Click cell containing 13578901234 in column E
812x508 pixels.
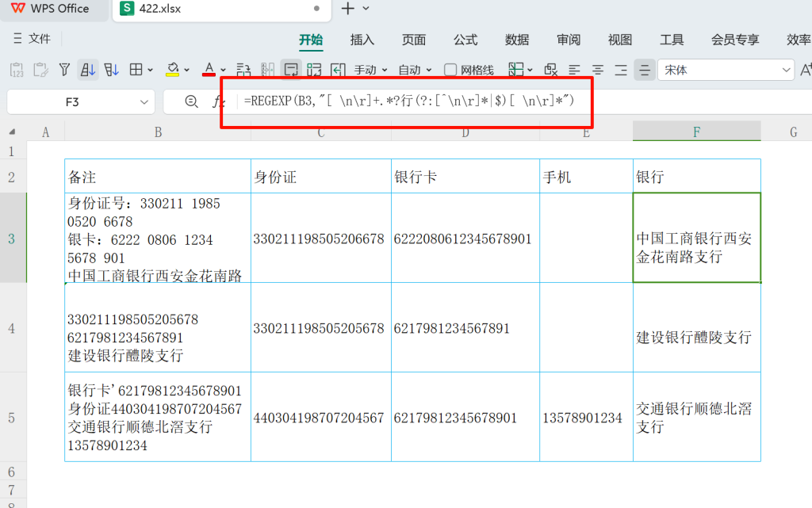[x=586, y=418]
